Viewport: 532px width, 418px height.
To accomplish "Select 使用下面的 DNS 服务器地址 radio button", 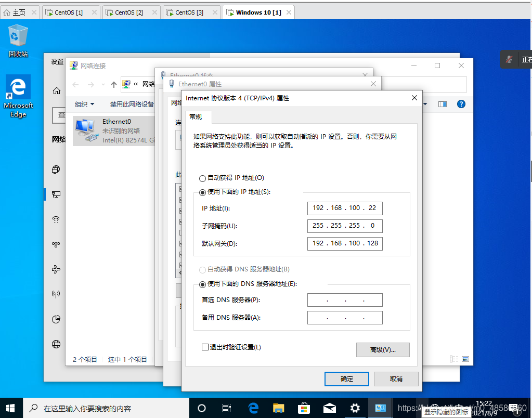I will click(x=202, y=284).
